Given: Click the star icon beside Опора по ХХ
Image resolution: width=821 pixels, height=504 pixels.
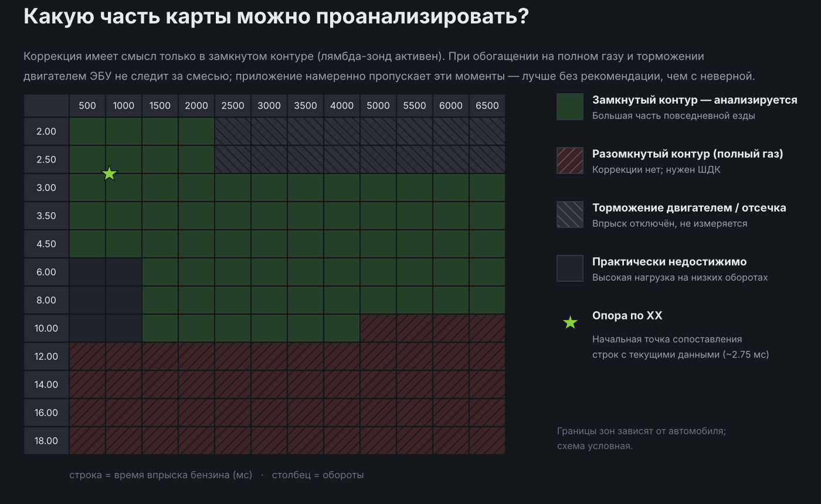Looking at the screenshot, I should (570, 322).
